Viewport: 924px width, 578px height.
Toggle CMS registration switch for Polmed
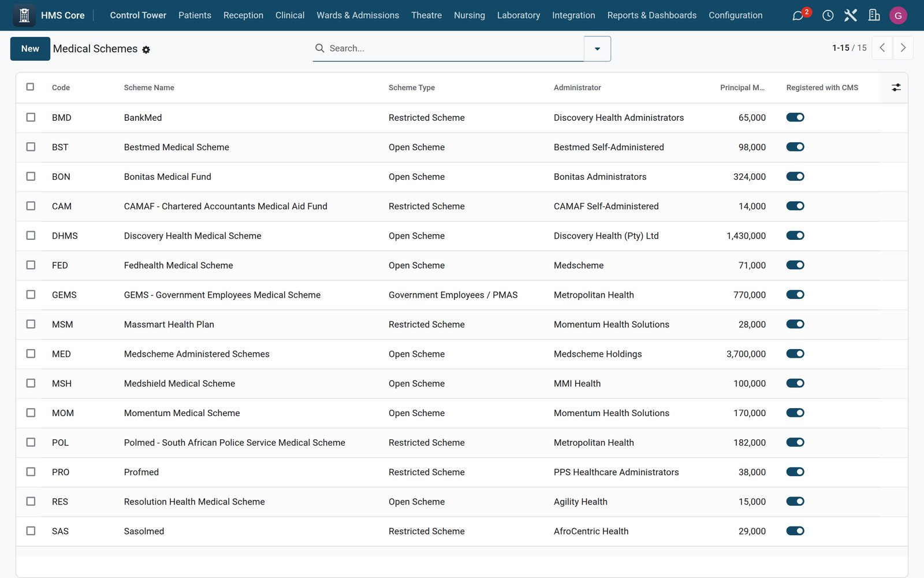click(x=795, y=442)
